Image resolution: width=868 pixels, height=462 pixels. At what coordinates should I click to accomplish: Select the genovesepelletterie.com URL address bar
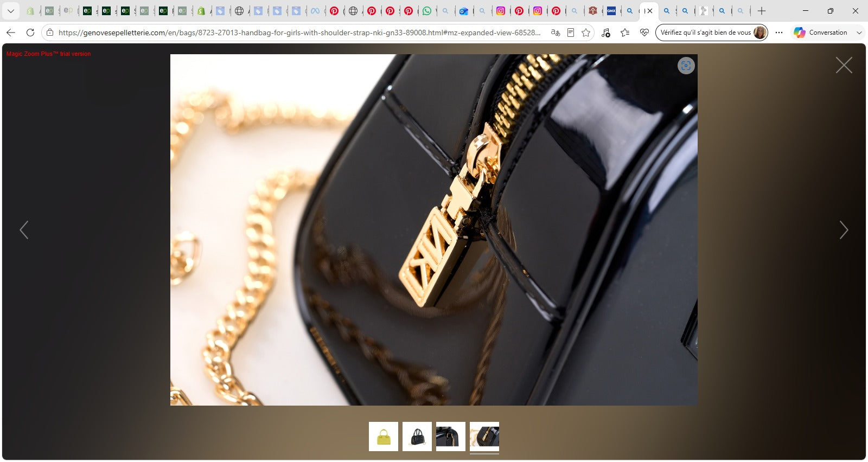pos(299,33)
